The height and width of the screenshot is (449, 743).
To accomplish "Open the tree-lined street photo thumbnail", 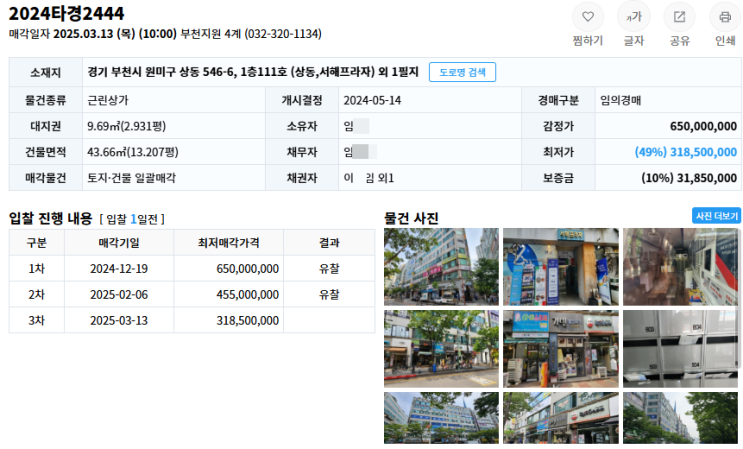I will [441, 349].
